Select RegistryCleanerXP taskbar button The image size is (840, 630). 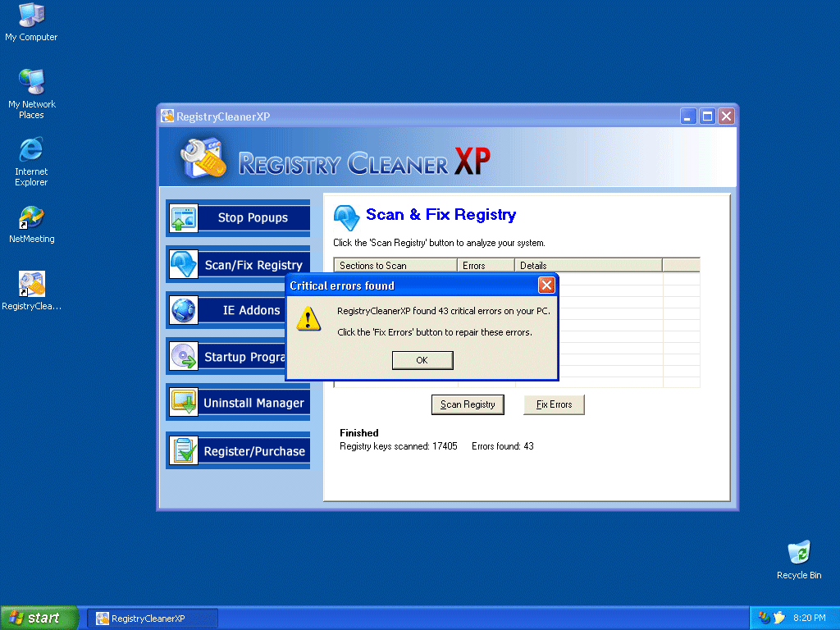153,619
